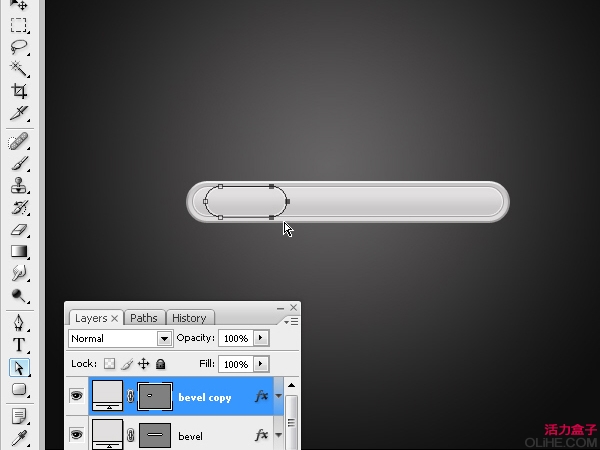Activate the Pen tool
The height and width of the screenshot is (450, 600).
coord(18,323)
